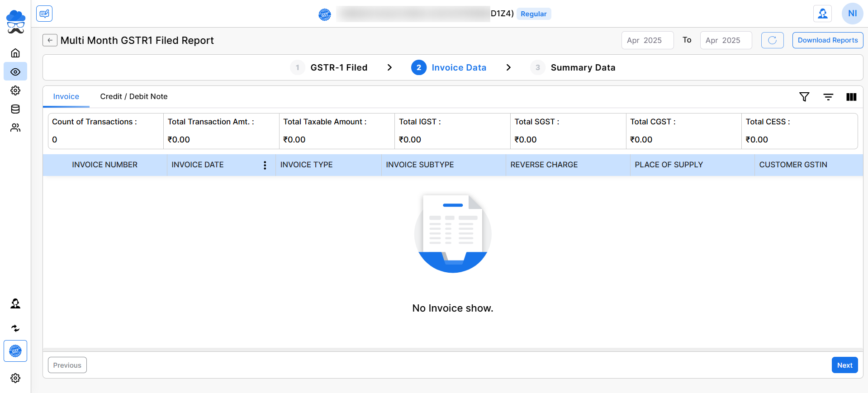Viewport: 868px width, 393px height.
Task: Click the person icon button in header
Action: click(x=823, y=14)
